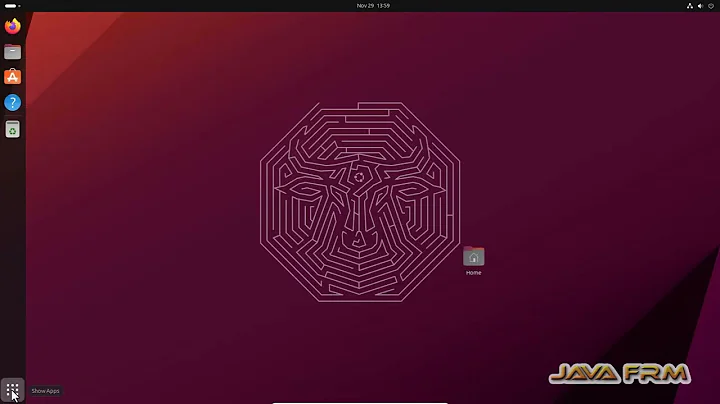Open the clock showing Nov 29 13:59
This screenshot has width=720, height=404.
click(x=373, y=6)
